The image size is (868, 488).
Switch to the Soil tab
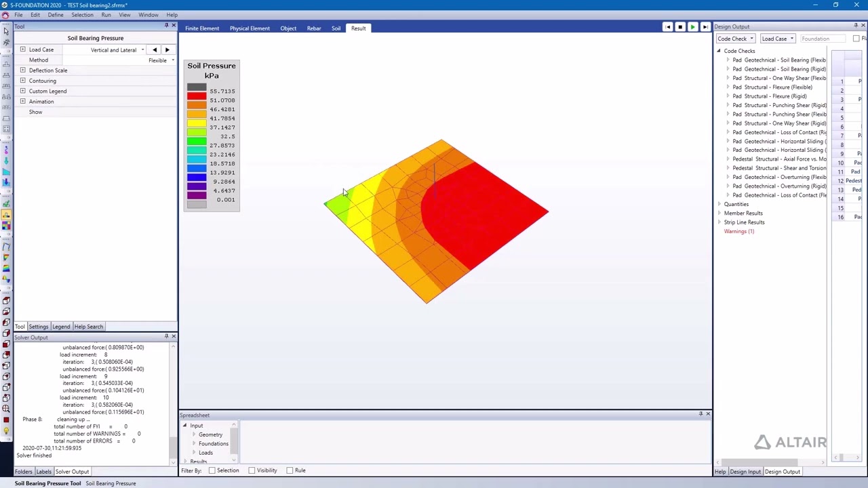336,28
